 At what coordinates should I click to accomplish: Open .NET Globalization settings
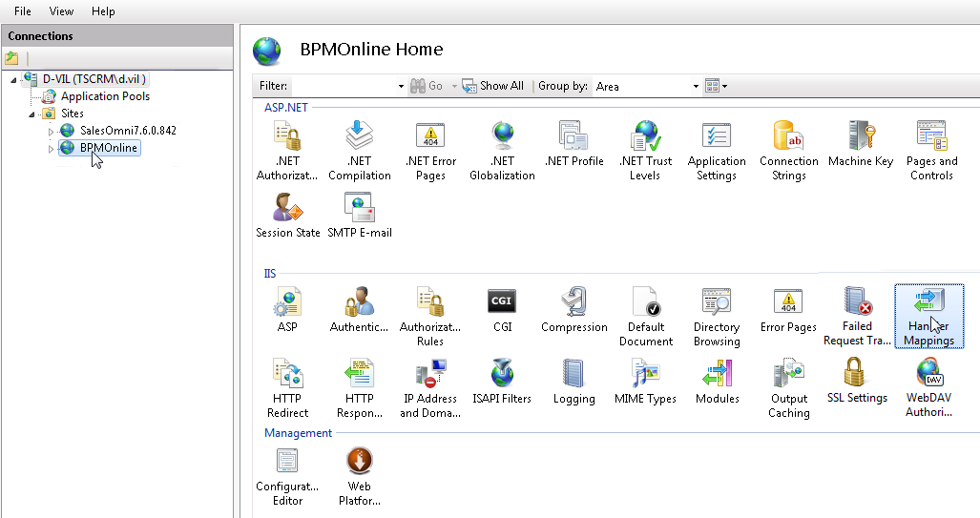coord(502,152)
